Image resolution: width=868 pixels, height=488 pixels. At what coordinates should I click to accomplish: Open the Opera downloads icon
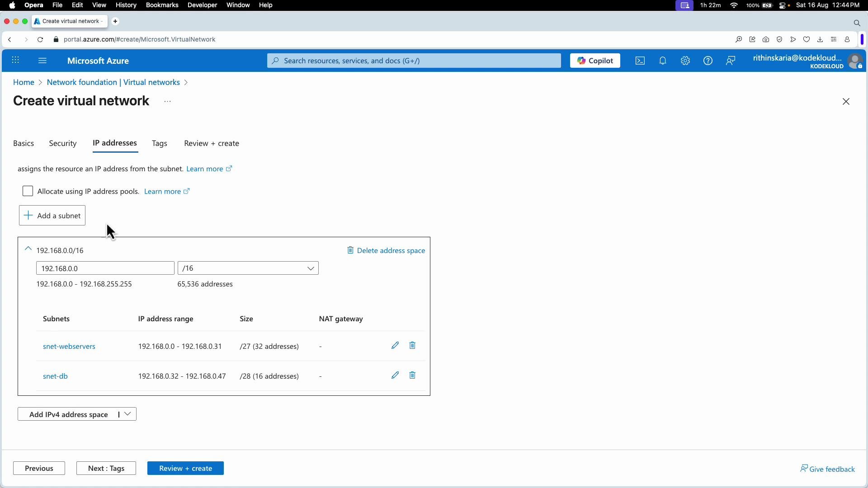pos(820,40)
